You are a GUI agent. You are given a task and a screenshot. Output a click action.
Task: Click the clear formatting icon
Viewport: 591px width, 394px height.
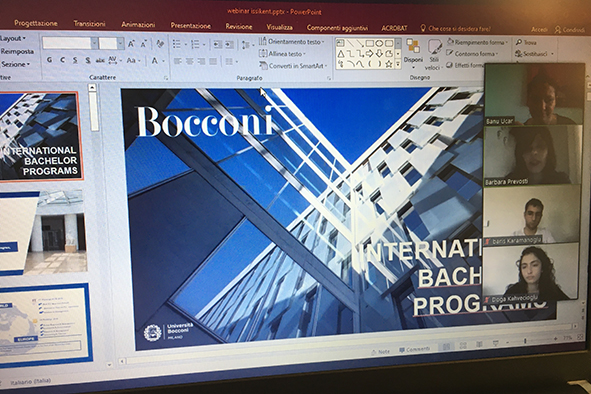point(160,44)
